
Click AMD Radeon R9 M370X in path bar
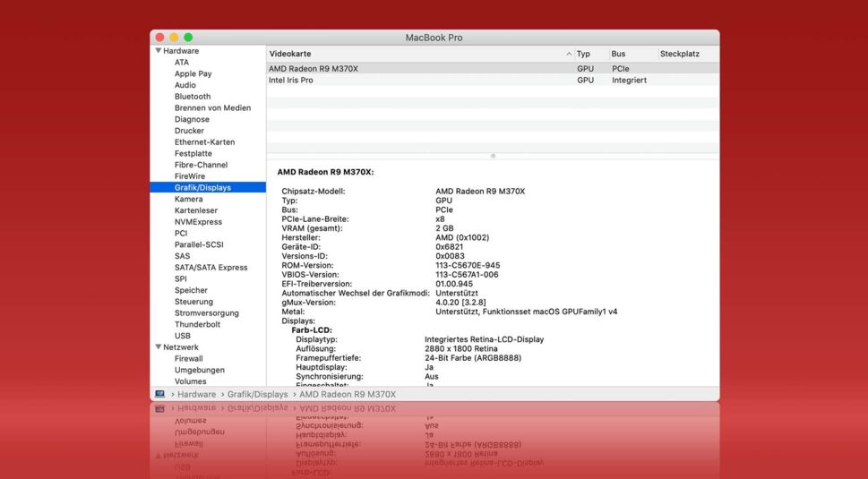point(348,394)
